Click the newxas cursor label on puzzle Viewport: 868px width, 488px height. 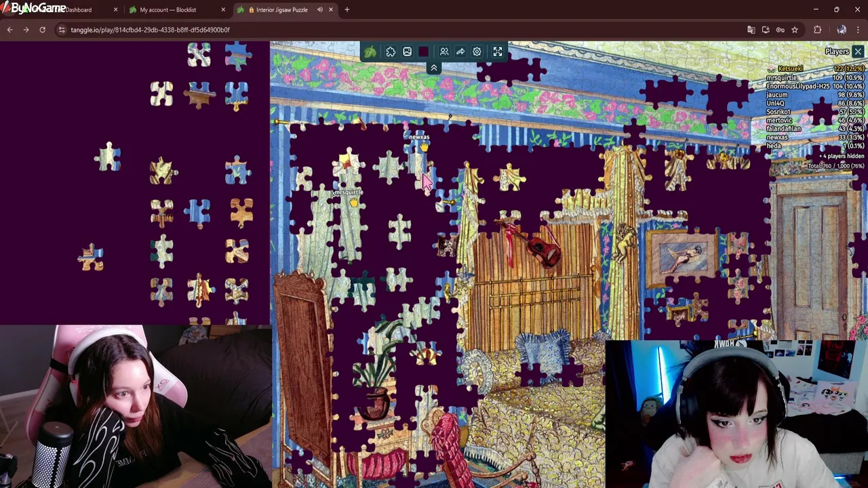tap(419, 137)
